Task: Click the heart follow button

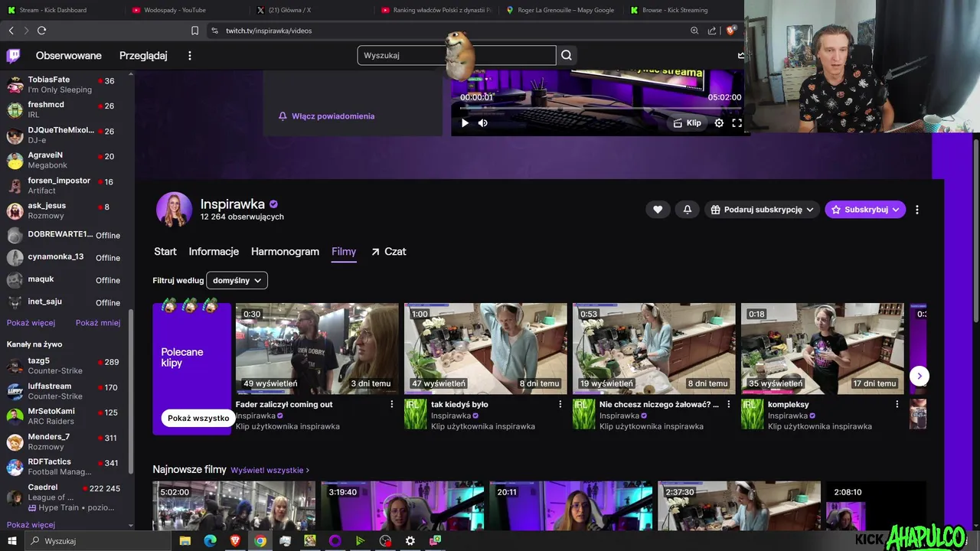Action: (x=658, y=209)
